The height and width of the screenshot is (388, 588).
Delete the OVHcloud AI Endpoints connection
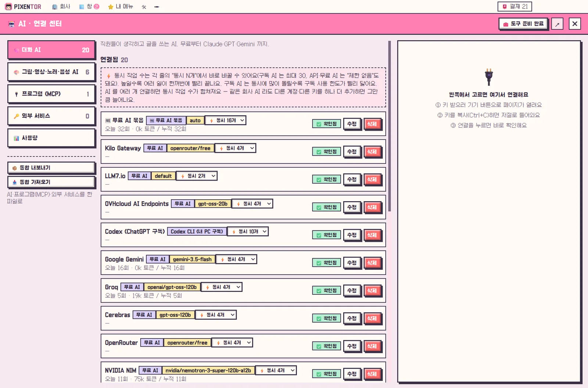coord(372,207)
